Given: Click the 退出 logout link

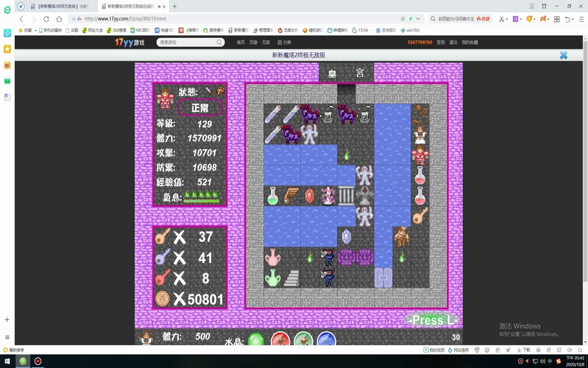Looking at the screenshot, I should 453,42.
